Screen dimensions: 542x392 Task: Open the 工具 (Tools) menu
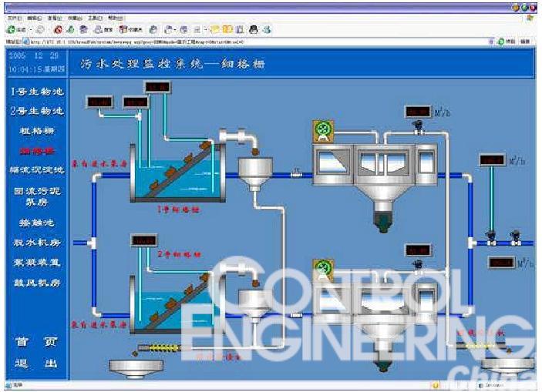point(95,18)
